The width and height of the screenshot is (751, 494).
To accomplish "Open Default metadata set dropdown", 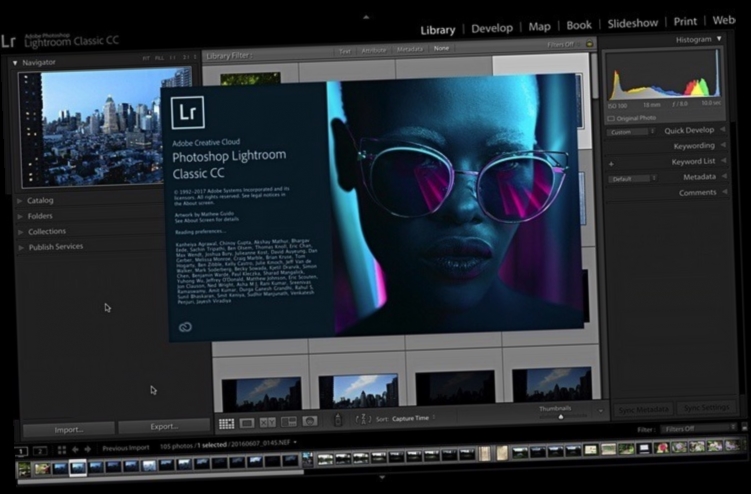I will pyautogui.click(x=633, y=179).
